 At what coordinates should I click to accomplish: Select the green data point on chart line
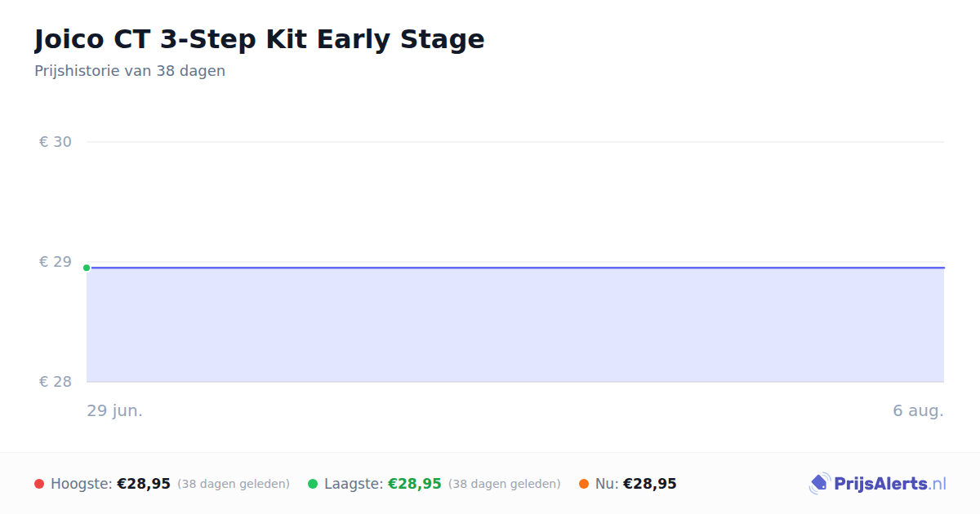click(87, 268)
